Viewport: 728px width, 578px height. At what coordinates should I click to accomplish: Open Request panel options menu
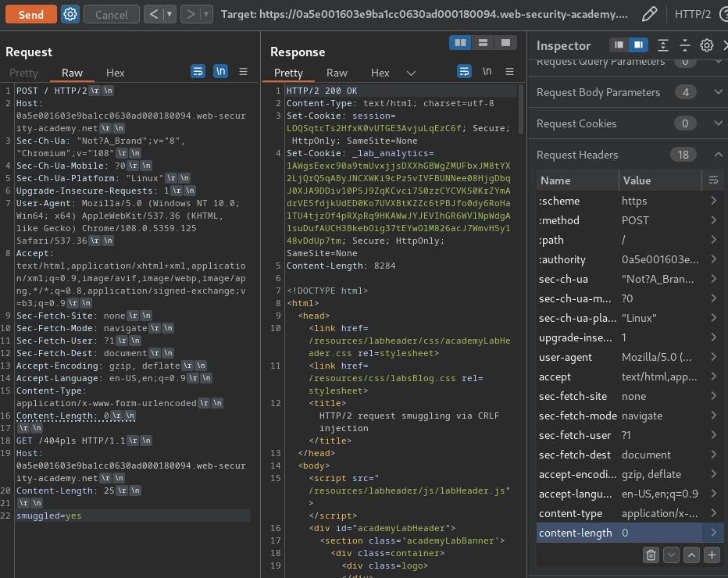[243, 72]
